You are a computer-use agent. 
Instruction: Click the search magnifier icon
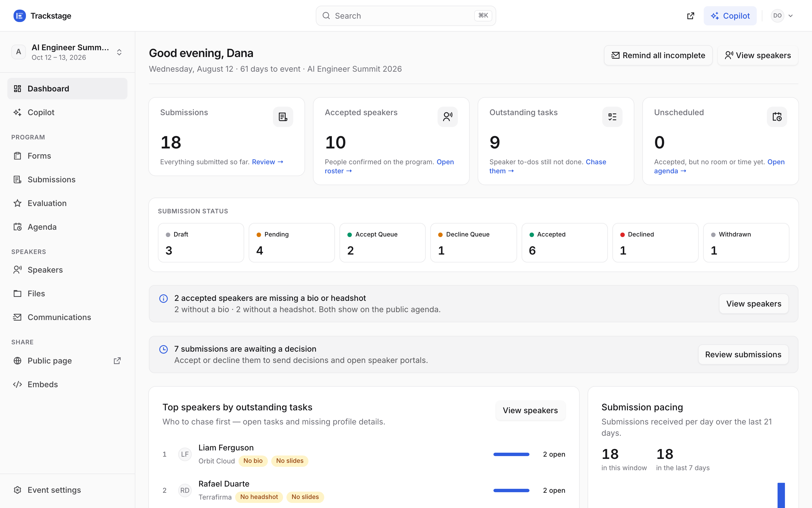click(326, 16)
